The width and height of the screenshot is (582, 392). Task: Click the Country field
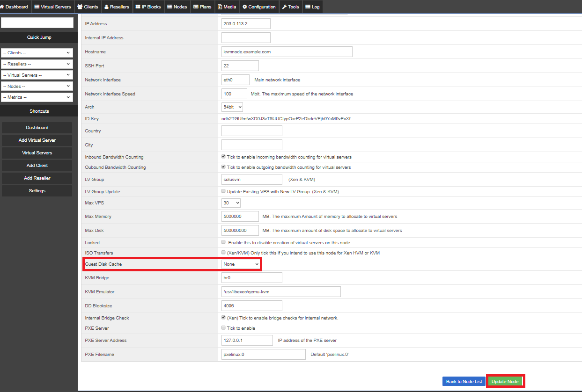click(x=252, y=131)
